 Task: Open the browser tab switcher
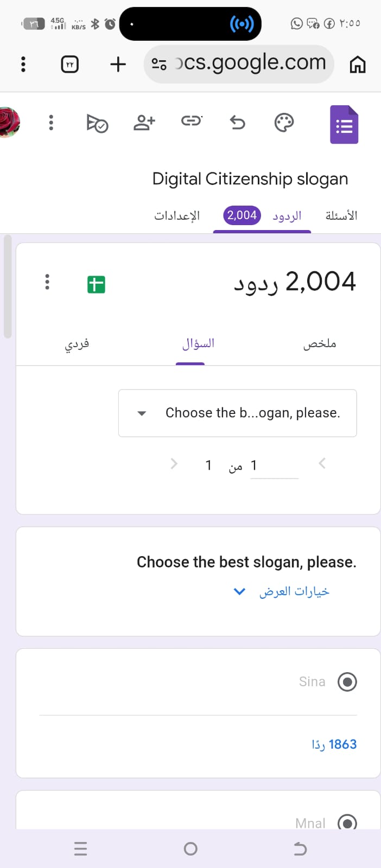(x=69, y=65)
